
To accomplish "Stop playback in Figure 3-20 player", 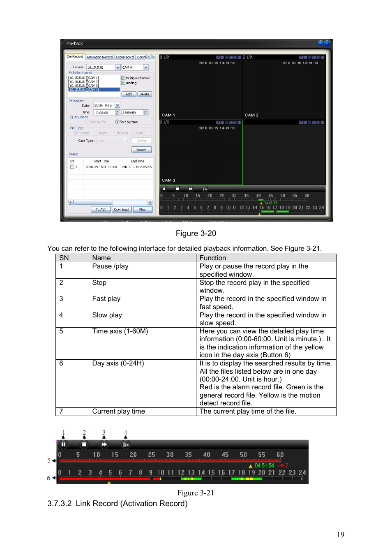I will point(177,189).
